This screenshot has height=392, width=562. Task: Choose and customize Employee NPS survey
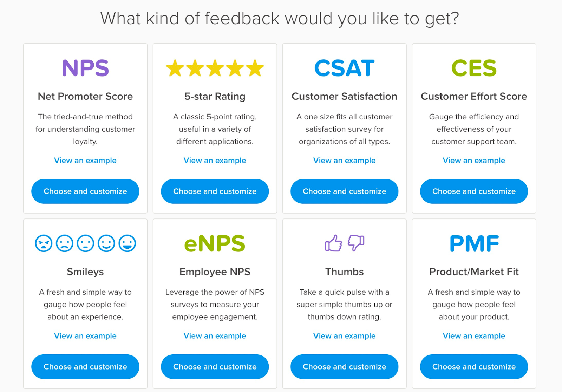[x=215, y=367]
